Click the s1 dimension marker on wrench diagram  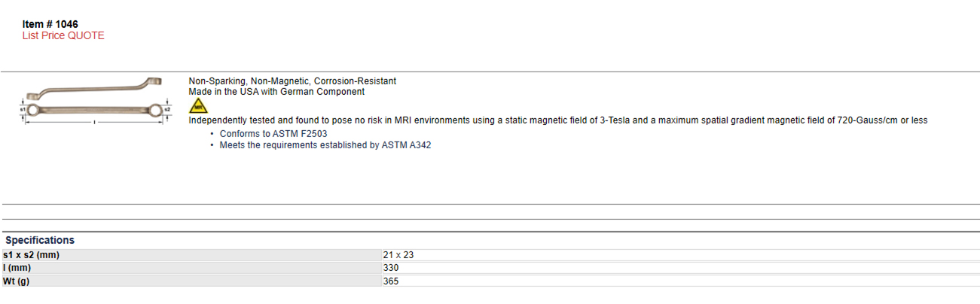(23, 111)
